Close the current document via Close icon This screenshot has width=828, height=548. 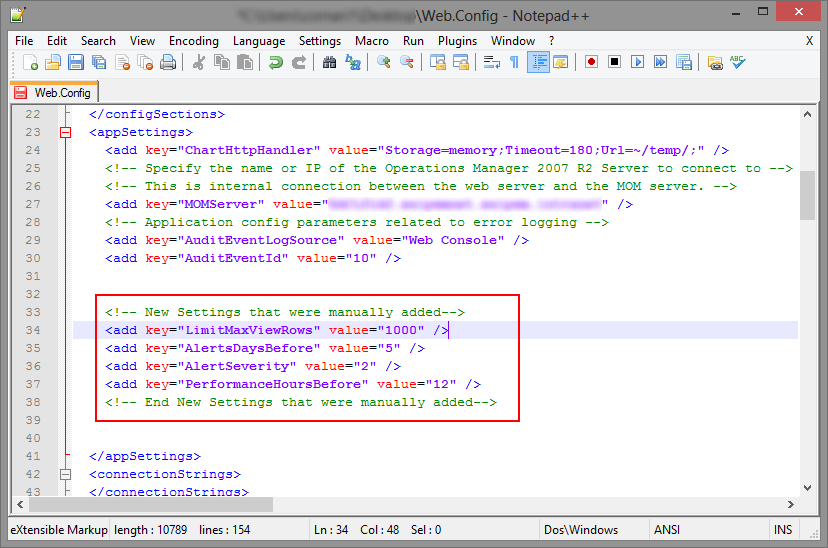(x=123, y=62)
